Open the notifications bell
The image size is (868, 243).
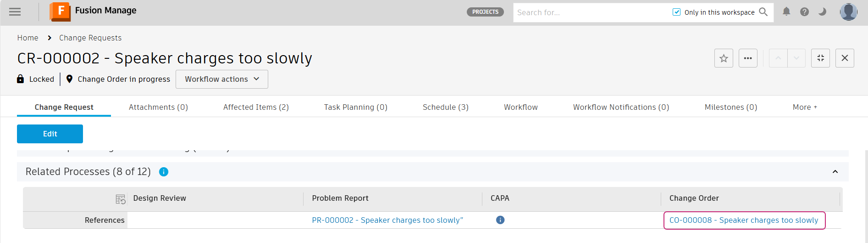tap(786, 12)
